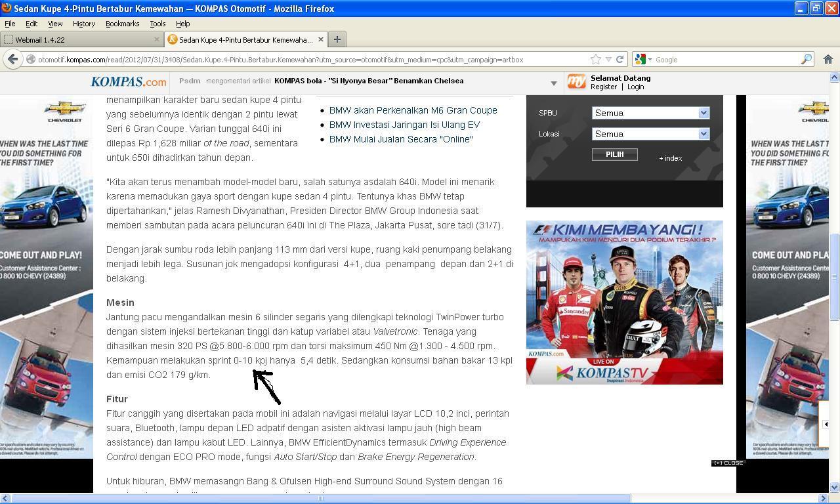Go back with the Firefox back arrow
This screenshot has height=504, width=840.
(12, 59)
